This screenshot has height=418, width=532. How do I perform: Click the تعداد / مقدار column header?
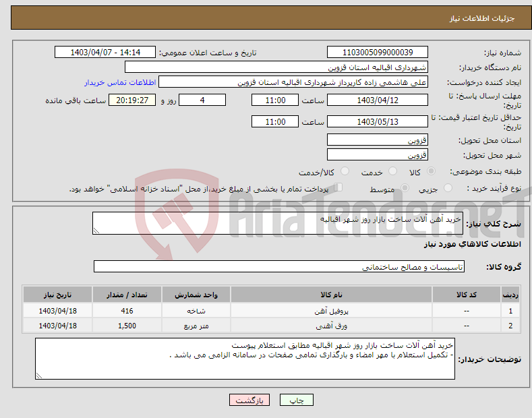pos(127,295)
